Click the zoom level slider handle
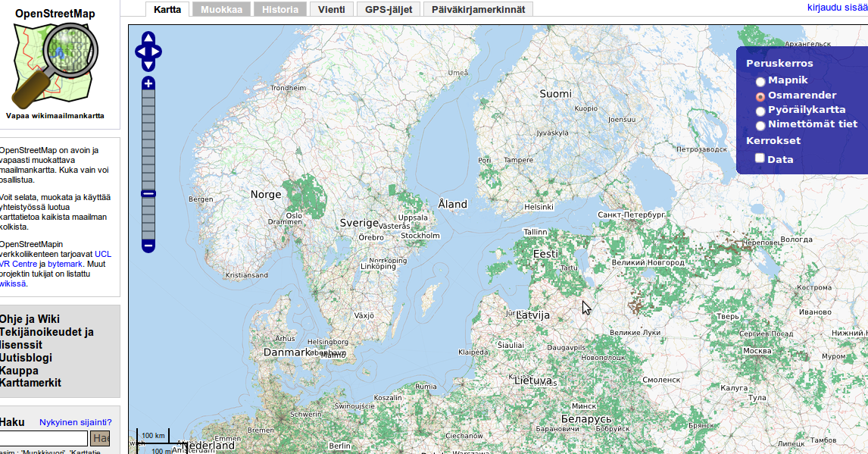This screenshot has height=454, width=868. point(148,194)
